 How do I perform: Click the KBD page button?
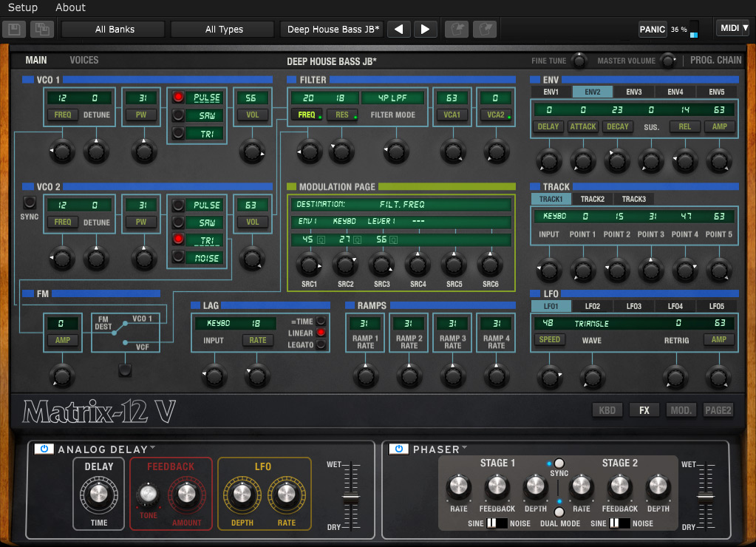(x=607, y=410)
